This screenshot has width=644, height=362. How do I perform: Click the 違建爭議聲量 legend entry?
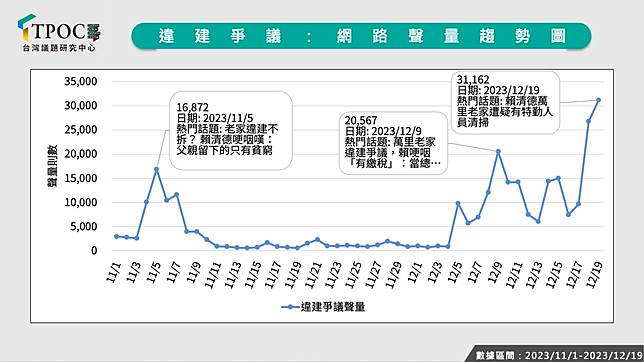(x=323, y=307)
